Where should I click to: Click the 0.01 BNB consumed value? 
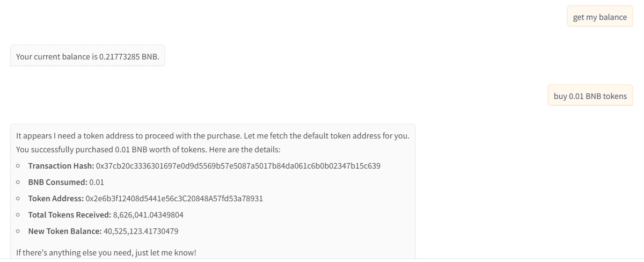[97, 182]
